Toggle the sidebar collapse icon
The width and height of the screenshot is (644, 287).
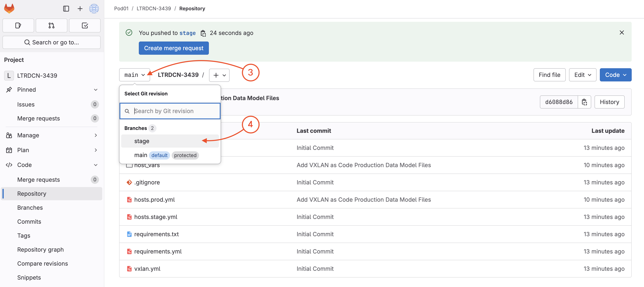66,8
